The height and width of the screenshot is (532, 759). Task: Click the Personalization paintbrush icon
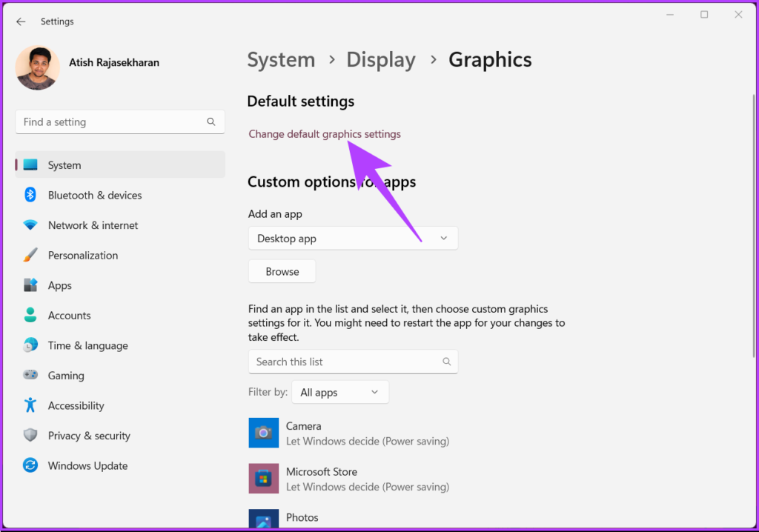coord(30,255)
